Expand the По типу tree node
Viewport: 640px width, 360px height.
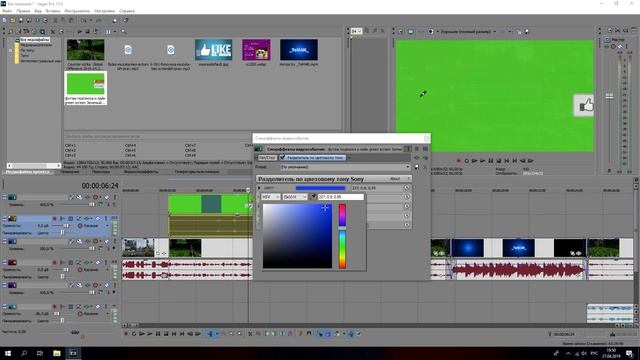11,50
